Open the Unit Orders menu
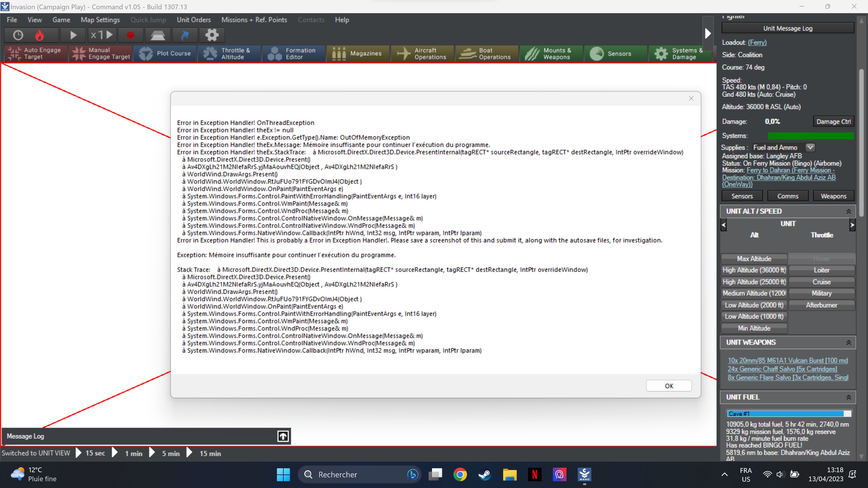Image resolution: width=868 pixels, height=488 pixels. click(x=194, y=20)
